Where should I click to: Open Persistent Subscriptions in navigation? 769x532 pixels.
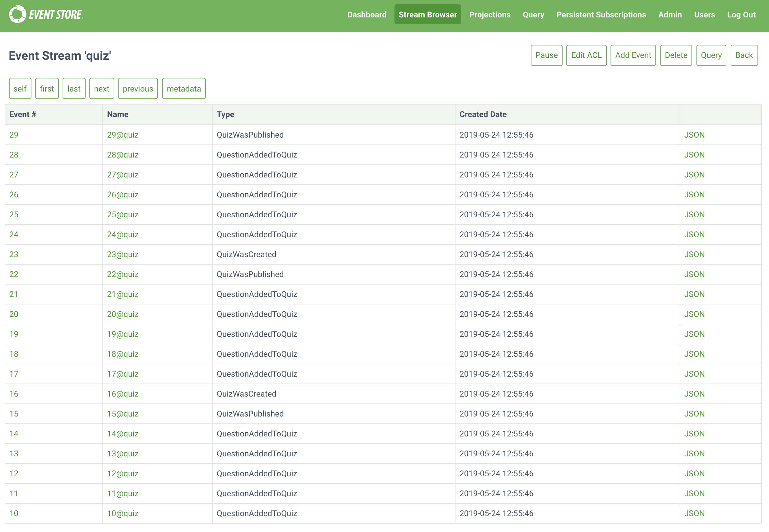click(x=601, y=15)
